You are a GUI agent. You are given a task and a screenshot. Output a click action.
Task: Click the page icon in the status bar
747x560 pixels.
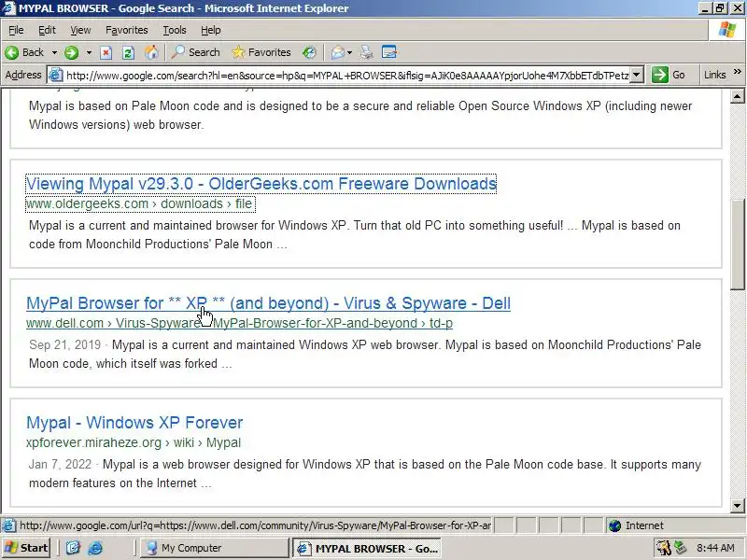tap(8, 525)
